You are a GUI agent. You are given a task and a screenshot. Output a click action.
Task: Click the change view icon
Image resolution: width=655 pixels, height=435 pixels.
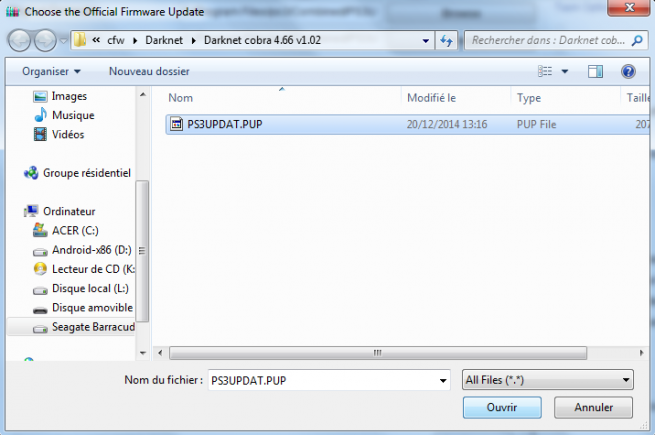(x=545, y=71)
